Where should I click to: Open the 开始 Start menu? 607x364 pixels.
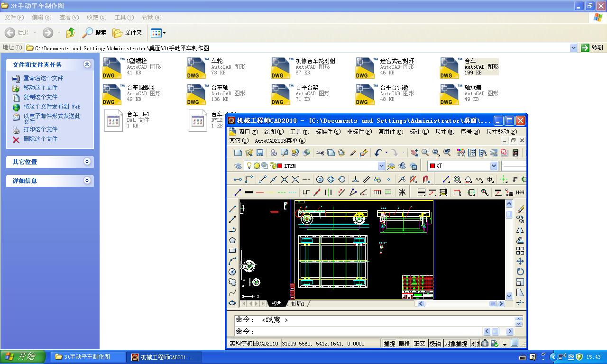click(x=23, y=357)
